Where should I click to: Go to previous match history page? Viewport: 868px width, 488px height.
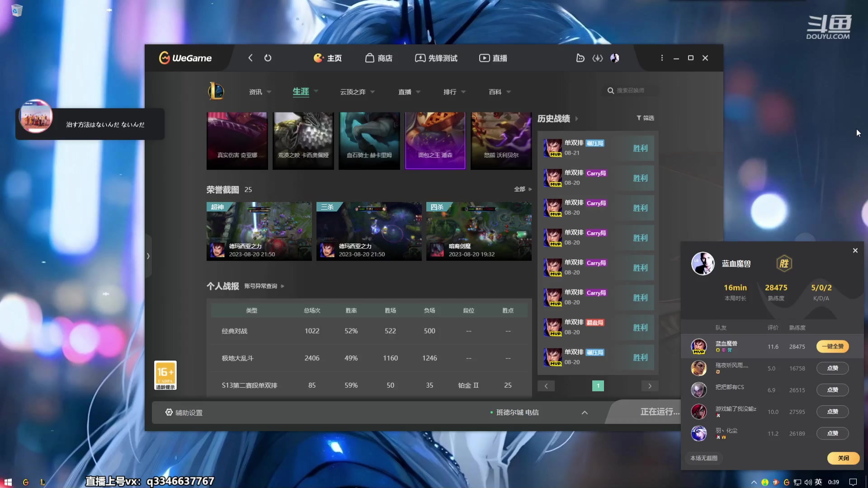pos(546,386)
